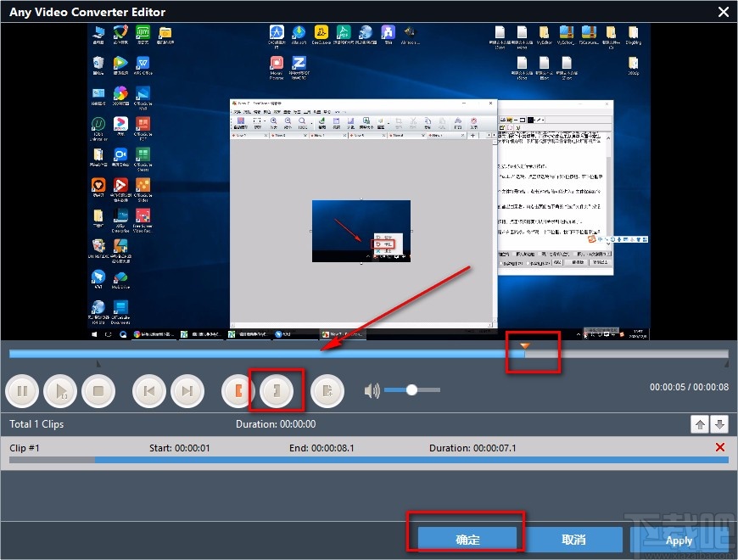Click the blue seek bar above playback controls
The height and width of the screenshot is (560, 738).
(254, 353)
